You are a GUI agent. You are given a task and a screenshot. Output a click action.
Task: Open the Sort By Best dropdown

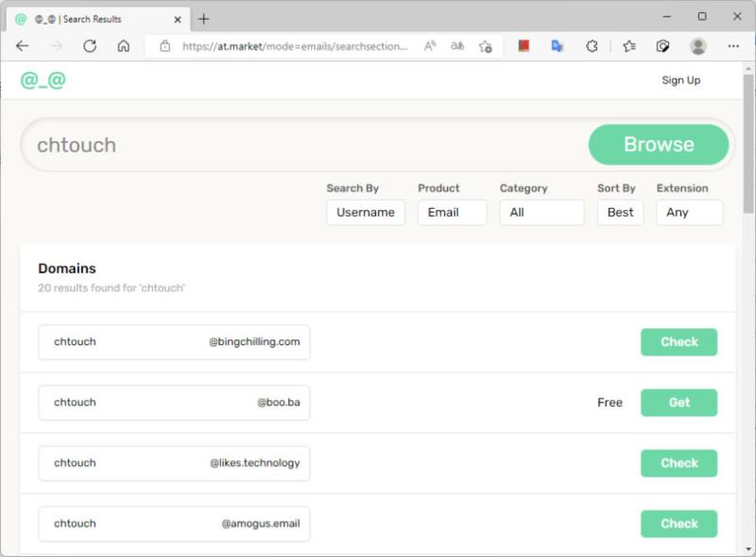click(620, 213)
